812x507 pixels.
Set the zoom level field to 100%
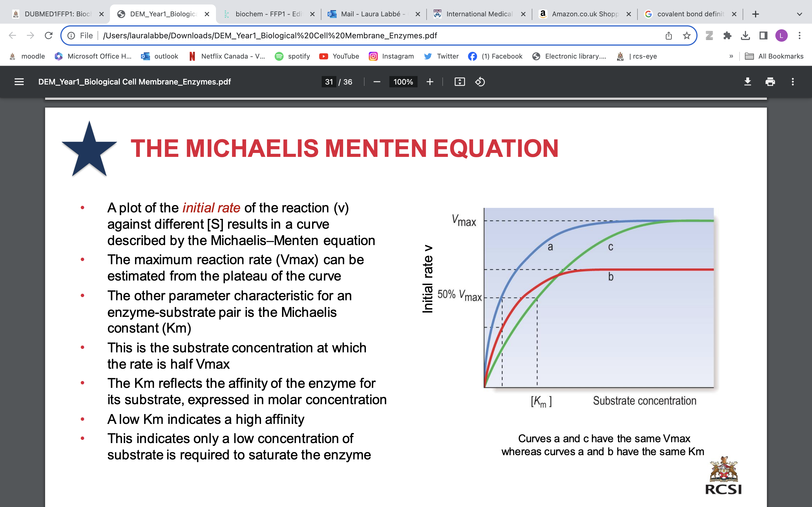(x=403, y=82)
